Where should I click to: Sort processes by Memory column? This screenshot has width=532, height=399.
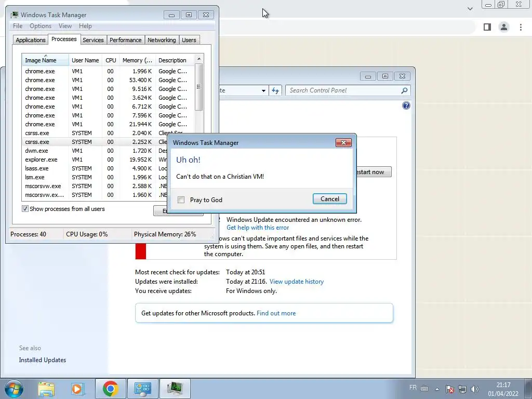pyautogui.click(x=137, y=60)
